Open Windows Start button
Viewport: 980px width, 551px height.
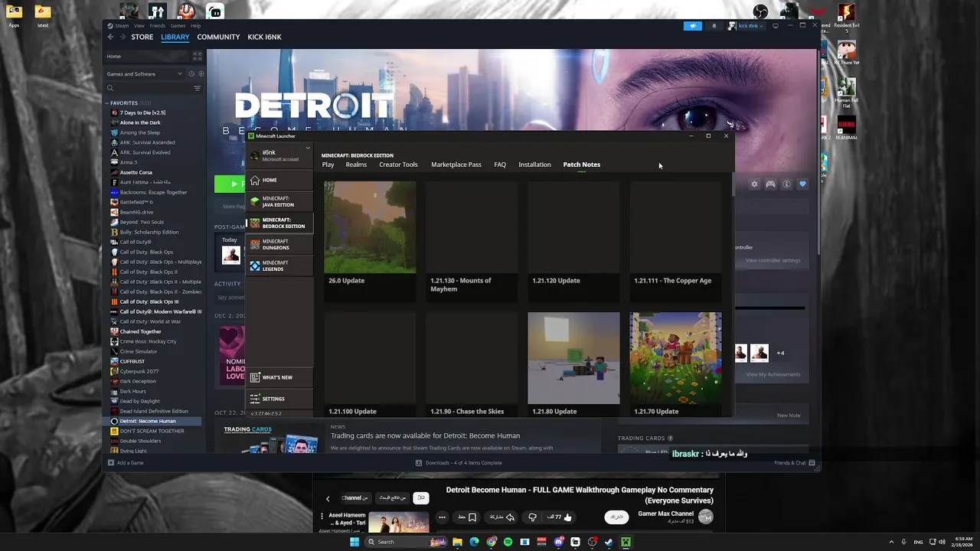(354, 542)
